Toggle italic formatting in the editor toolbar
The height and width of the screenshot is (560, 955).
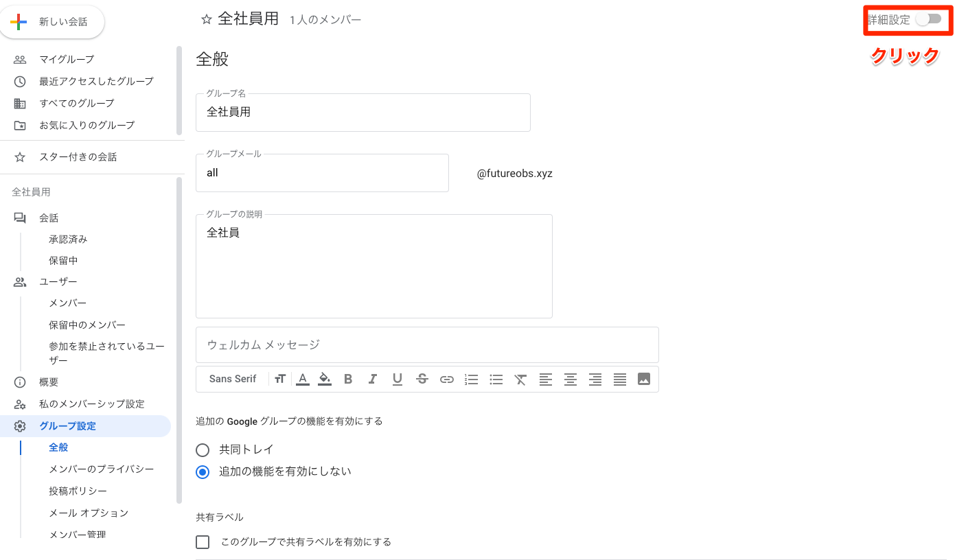[373, 379]
